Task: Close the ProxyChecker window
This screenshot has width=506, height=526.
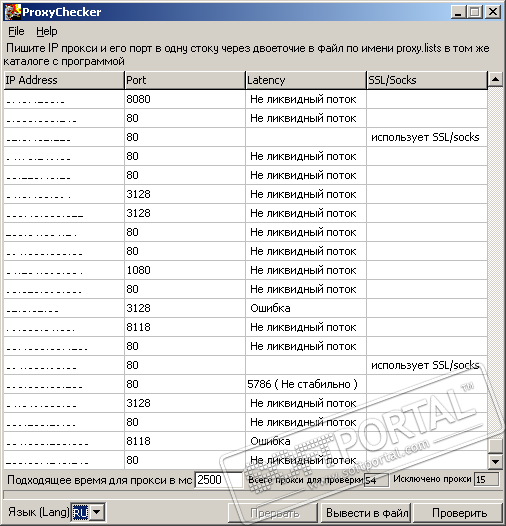Action: pos(493,12)
